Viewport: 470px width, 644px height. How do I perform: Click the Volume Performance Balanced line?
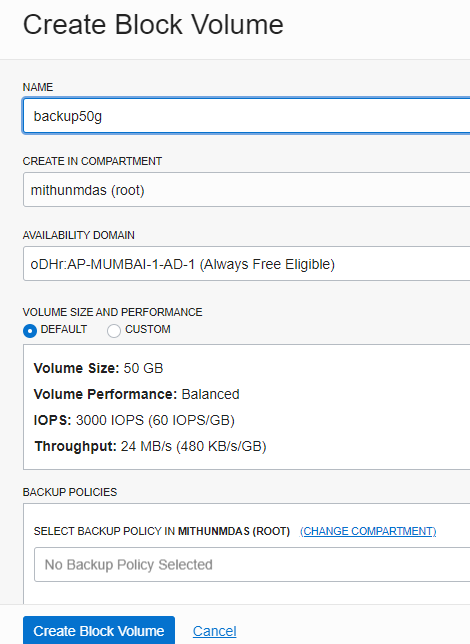[136, 394]
